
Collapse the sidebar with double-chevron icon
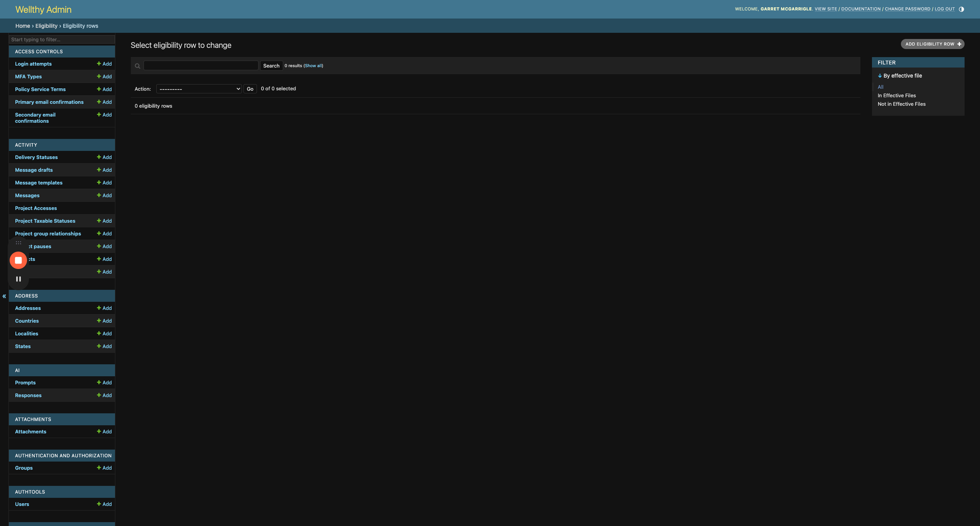point(4,296)
